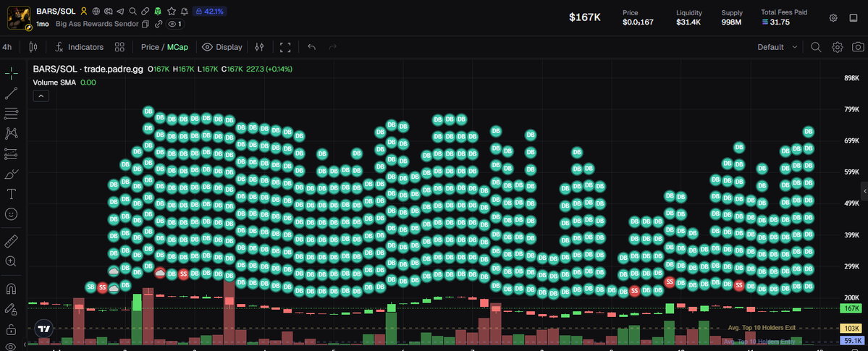Open the yellow developer profile icon
868x351 pixels.
tap(83, 11)
